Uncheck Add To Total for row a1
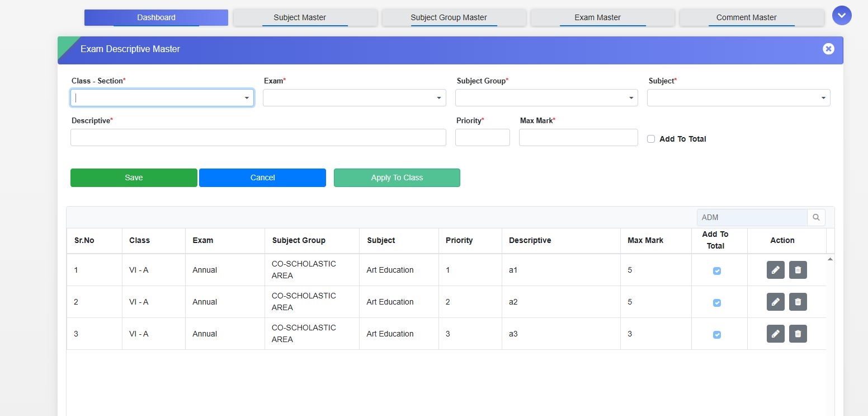 pos(716,271)
